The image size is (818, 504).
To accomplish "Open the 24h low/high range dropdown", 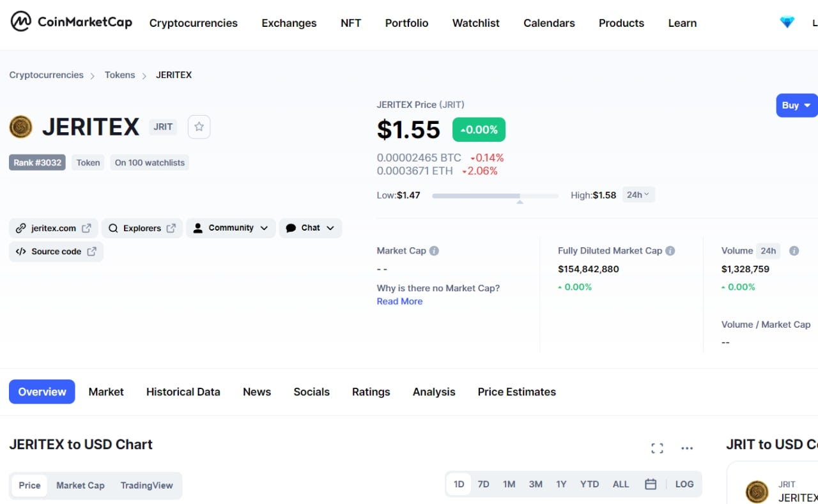I will [638, 195].
